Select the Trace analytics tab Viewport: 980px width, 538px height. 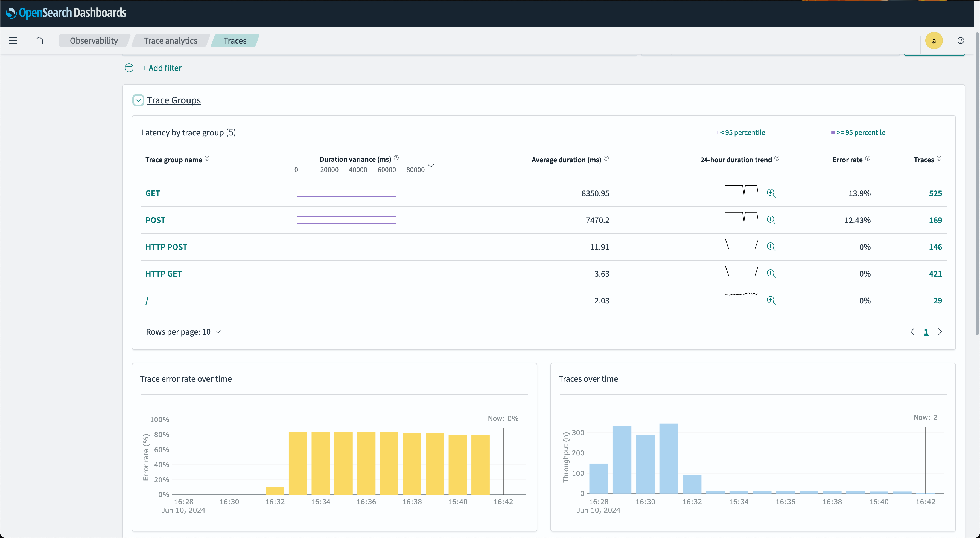tap(170, 41)
